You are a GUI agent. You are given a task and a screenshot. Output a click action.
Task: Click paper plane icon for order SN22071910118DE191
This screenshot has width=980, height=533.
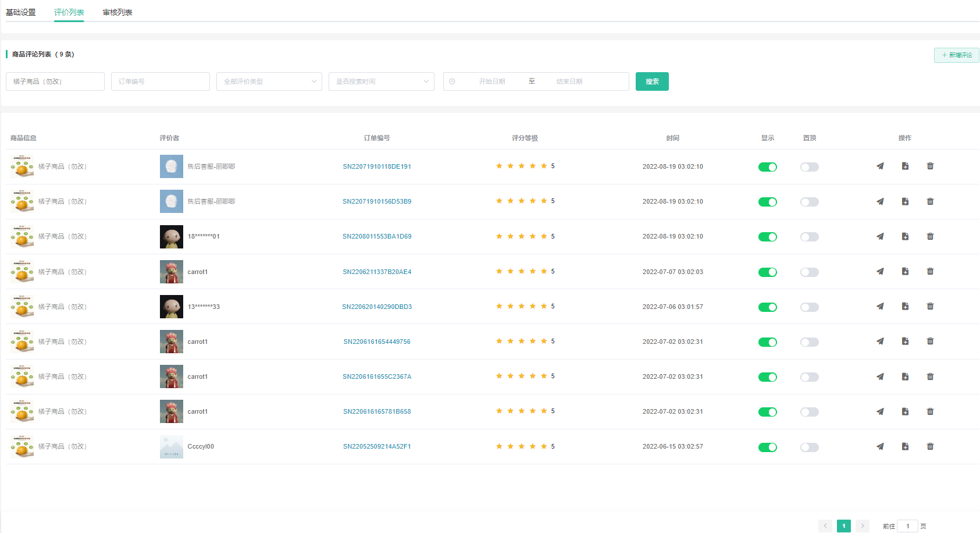880,166
